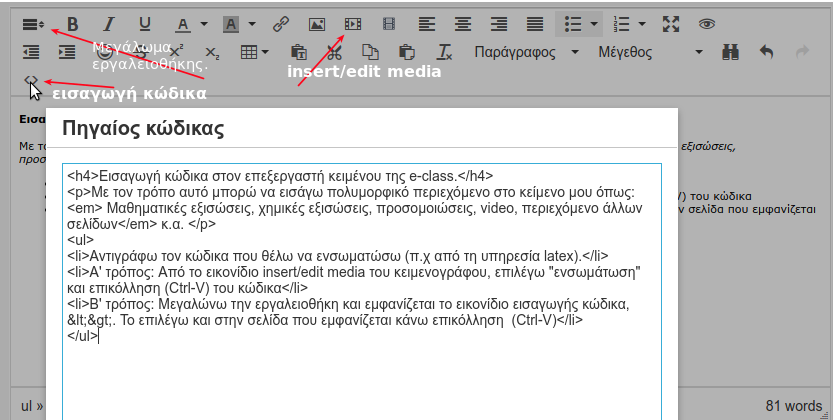The height and width of the screenshot is (420, 834).
Task: Open the Παράγραφος format dropdown
Action: (x=526, y=52)
